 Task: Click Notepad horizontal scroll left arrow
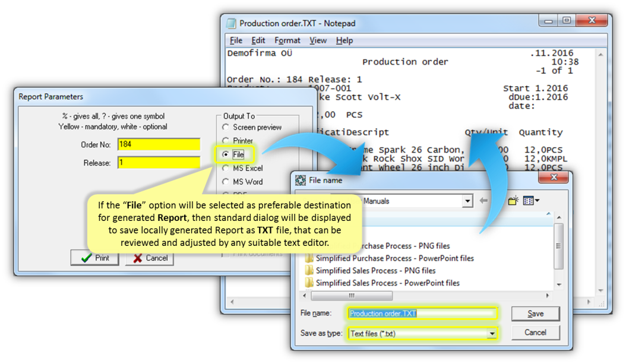(232, 302)
